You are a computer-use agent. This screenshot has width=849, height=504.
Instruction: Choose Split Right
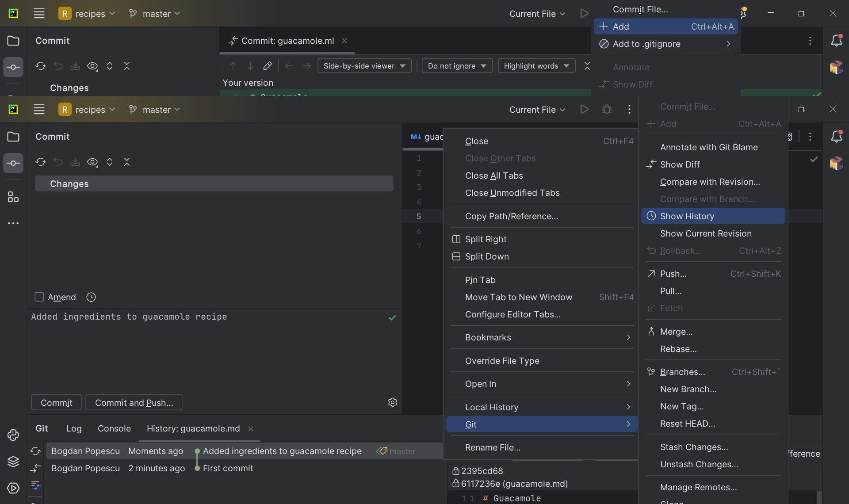click(x=542, y=239)
